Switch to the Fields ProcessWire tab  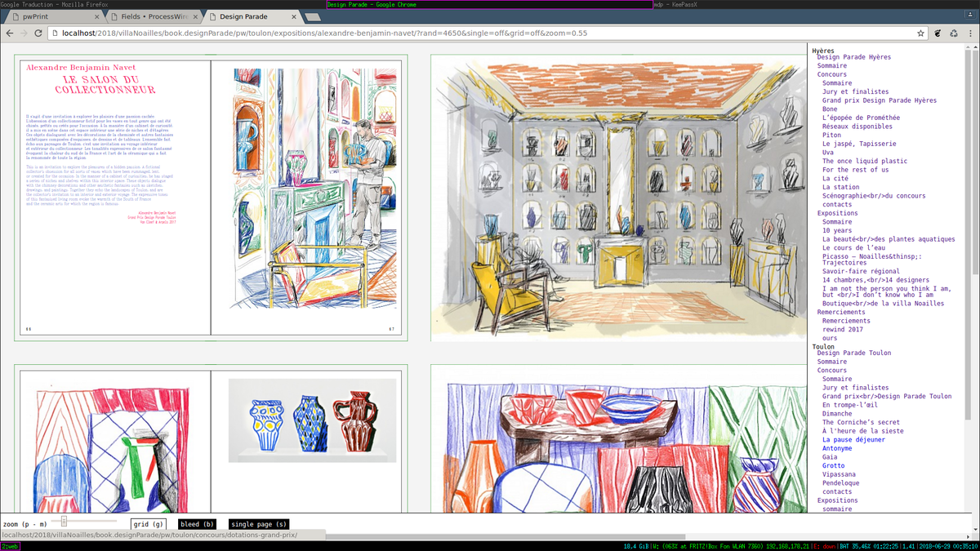(151, 16)
